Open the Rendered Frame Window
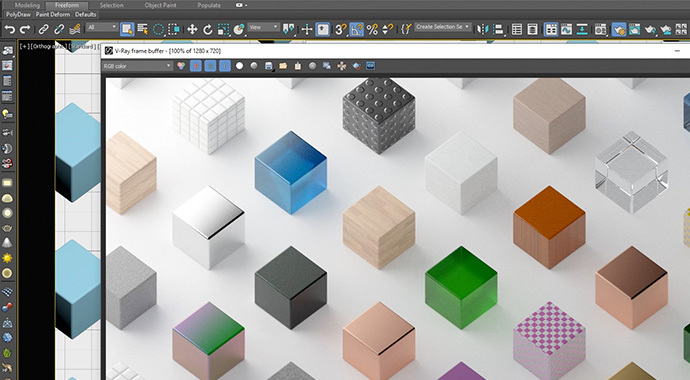 pos(634,29)
